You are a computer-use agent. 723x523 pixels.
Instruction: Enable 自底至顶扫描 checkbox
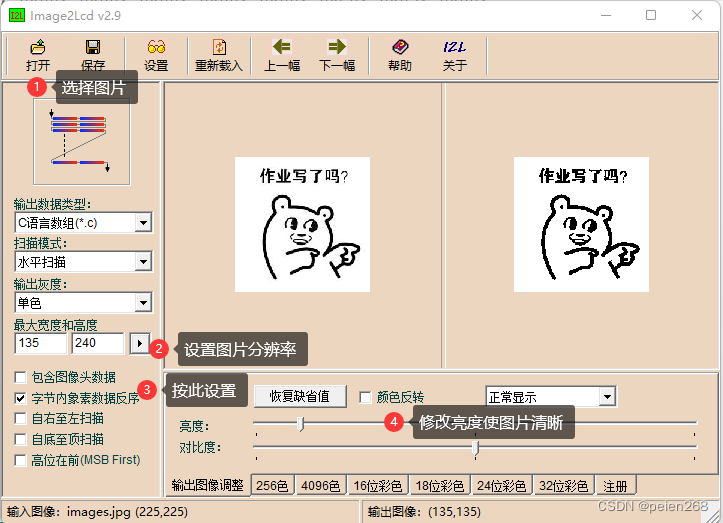(20, 440)
